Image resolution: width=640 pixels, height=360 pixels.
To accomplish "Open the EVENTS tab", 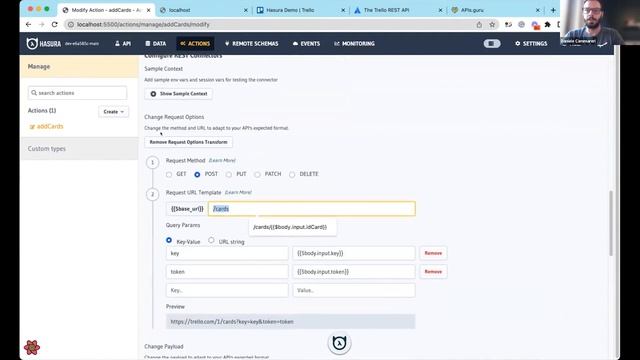I will [306, 43].
